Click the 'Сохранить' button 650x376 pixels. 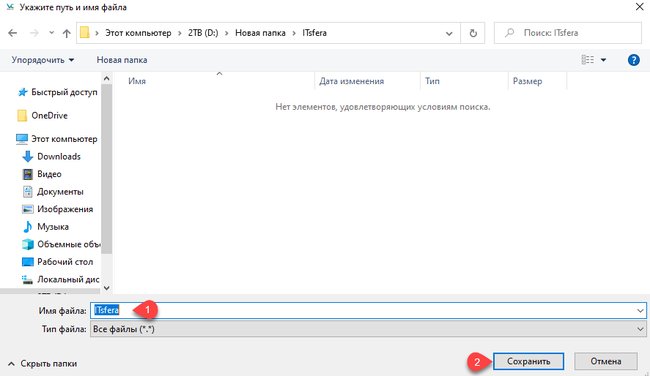pos(528,361)
